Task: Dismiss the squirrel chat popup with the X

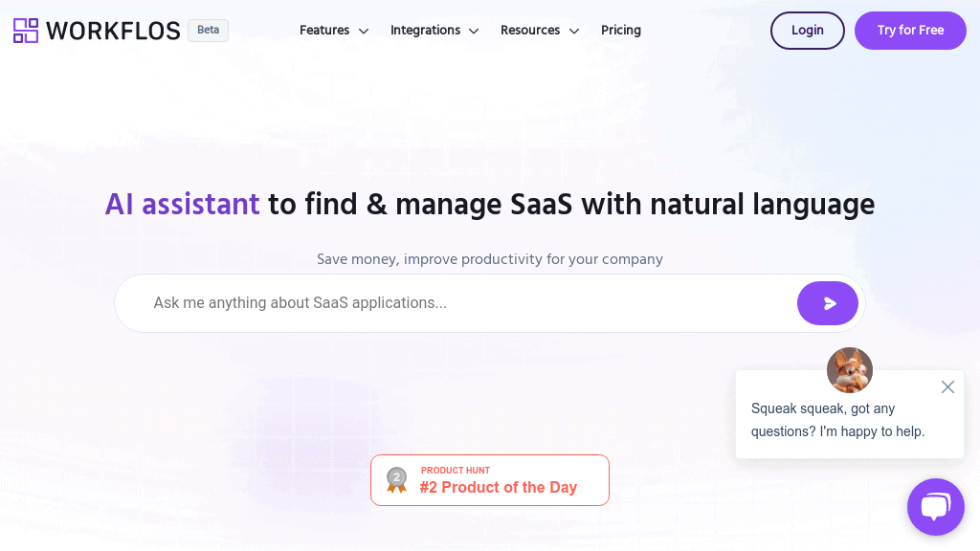Action: click(x=947, y=386)
